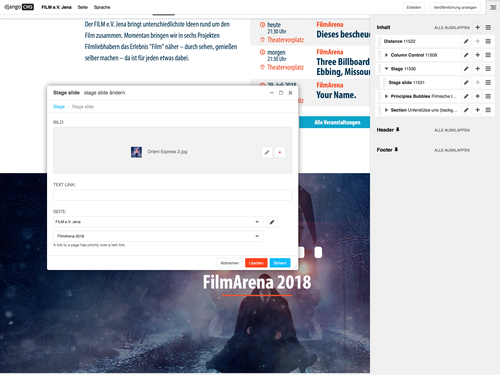Close the Stage slide dialog

pyautogui.click(x=290, y=93)
